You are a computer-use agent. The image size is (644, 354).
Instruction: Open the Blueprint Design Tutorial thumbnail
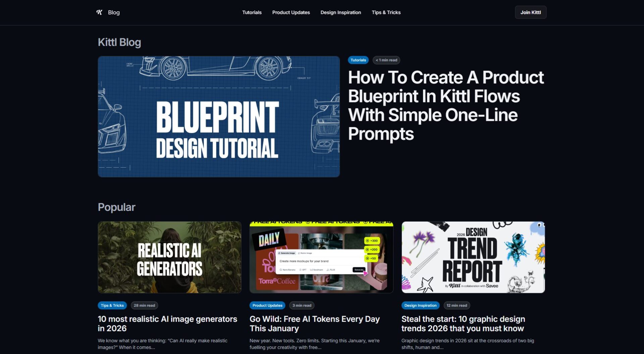(x=219, y=117)
